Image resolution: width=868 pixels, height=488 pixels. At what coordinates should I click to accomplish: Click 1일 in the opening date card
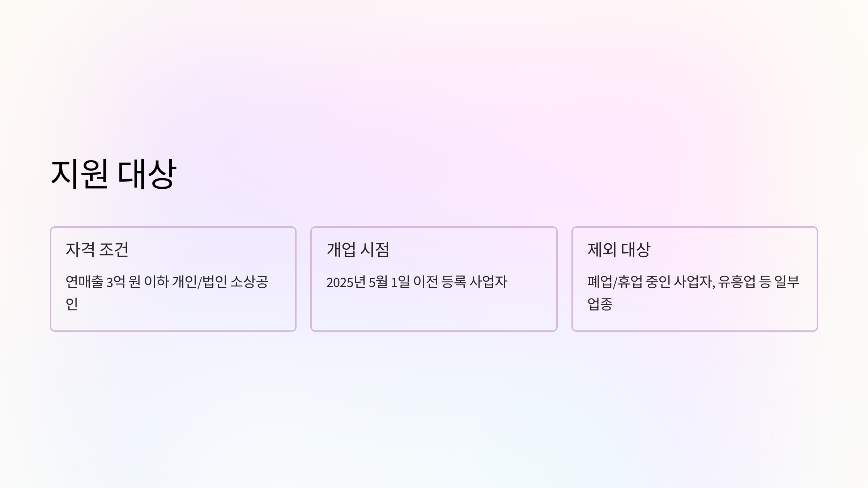tap(400, 282)
